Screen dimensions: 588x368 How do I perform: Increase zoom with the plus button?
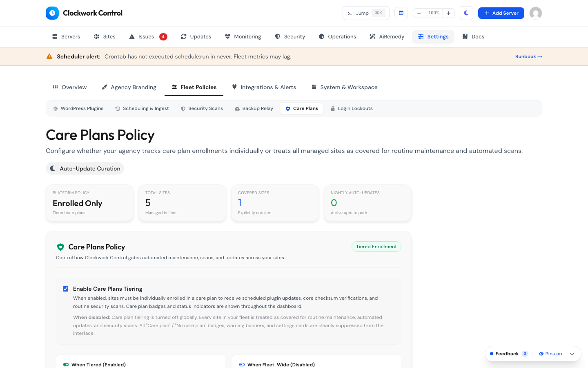449,13
